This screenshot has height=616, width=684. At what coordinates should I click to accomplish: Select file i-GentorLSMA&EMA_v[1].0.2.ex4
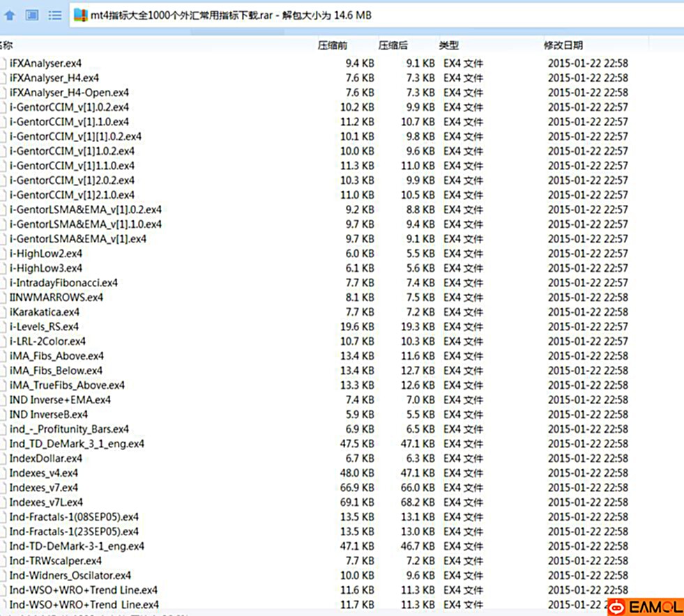[x=86, y=210]
